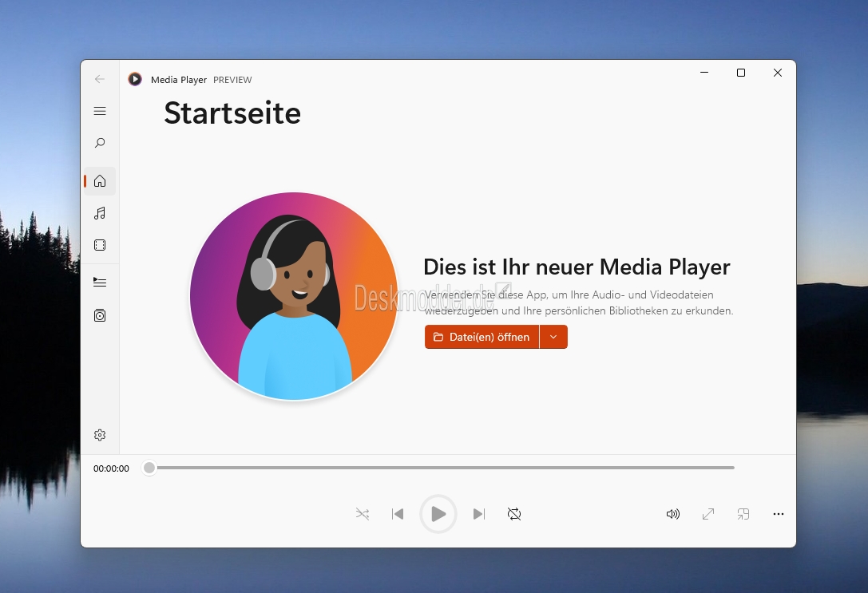Toggle shuffle playback
Viewport: 868px width, 593px height.
coord(363,514)
